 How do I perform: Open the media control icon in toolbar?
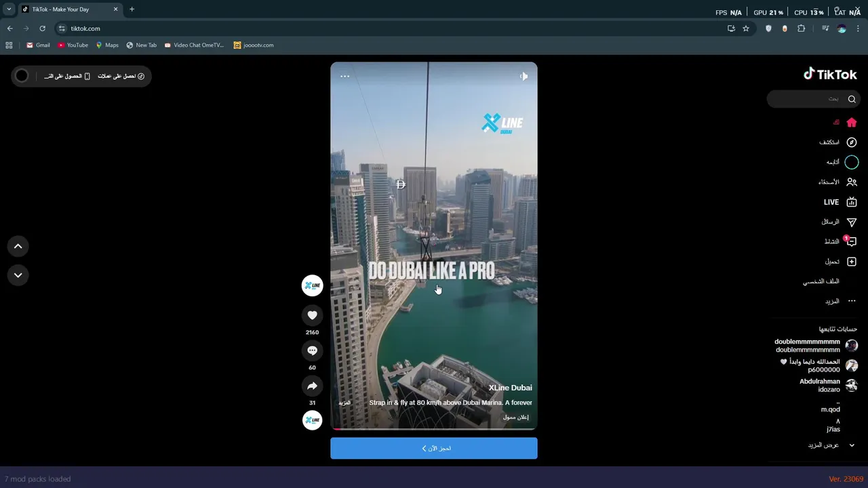pos(825,28)
